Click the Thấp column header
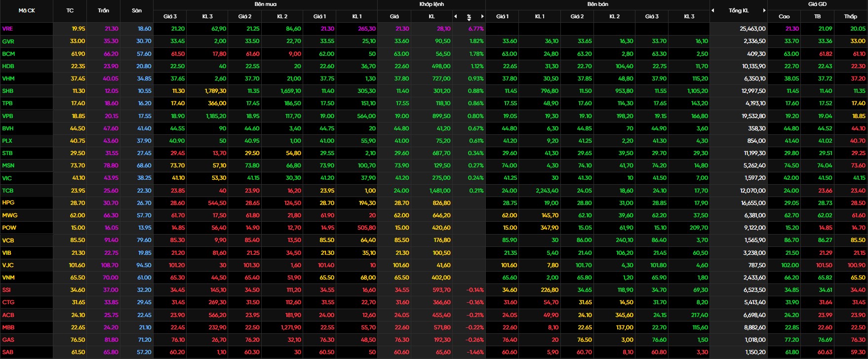This screenshot has width=868, height=359. point(850,16)
